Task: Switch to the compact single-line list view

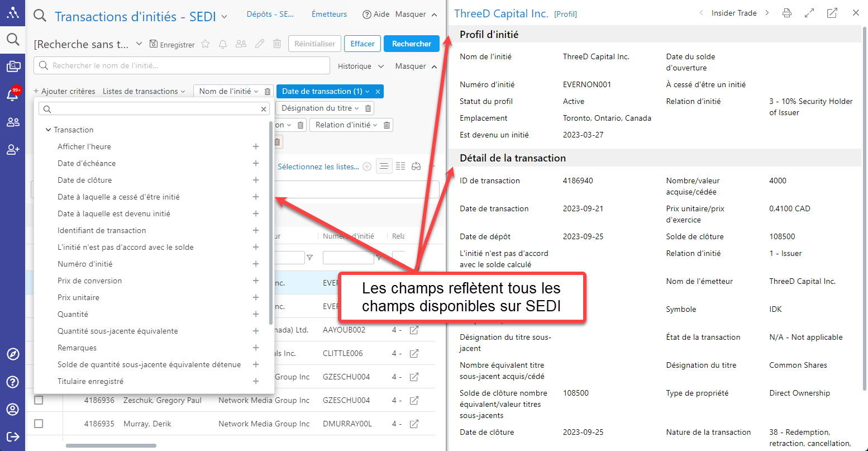Action: click(384, 167)
